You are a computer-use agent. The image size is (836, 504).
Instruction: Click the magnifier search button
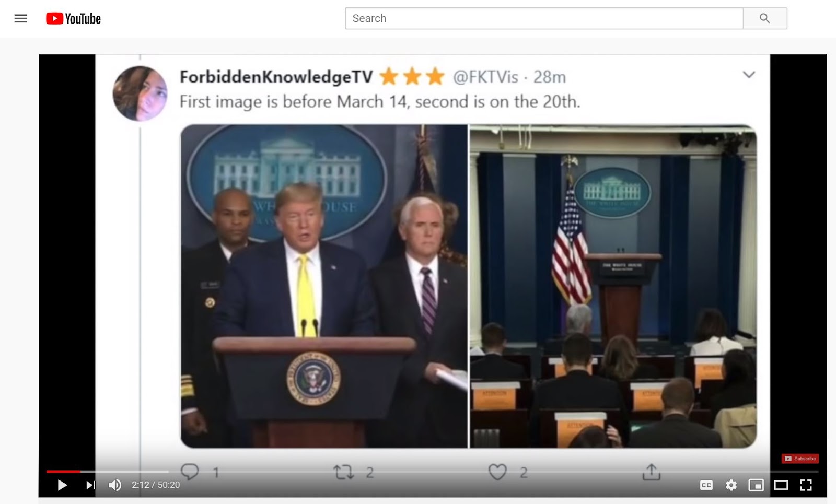coord(765,18)
